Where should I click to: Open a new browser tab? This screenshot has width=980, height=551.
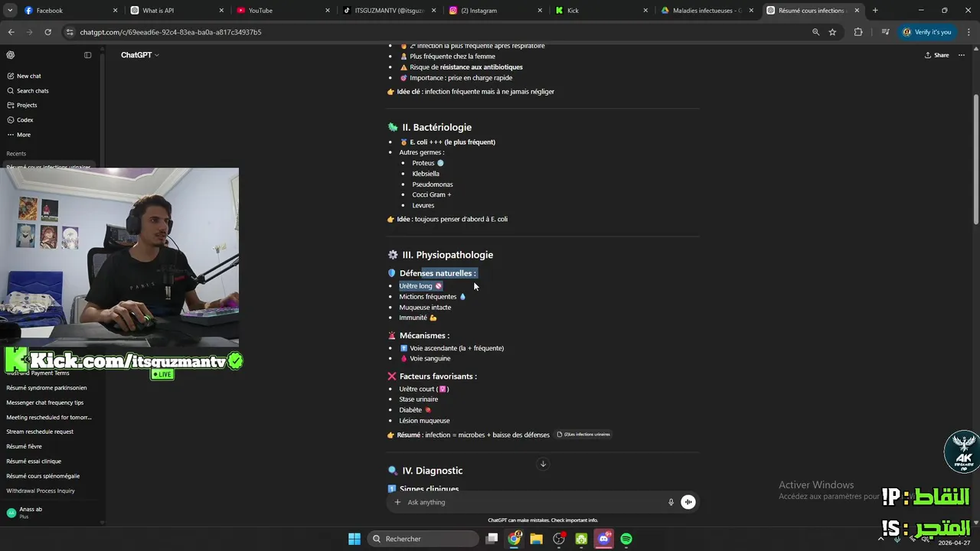(x=875, y=11)
